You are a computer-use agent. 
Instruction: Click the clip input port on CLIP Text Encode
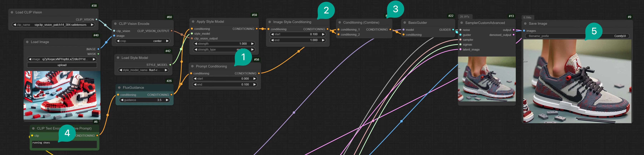click(32, 136)
